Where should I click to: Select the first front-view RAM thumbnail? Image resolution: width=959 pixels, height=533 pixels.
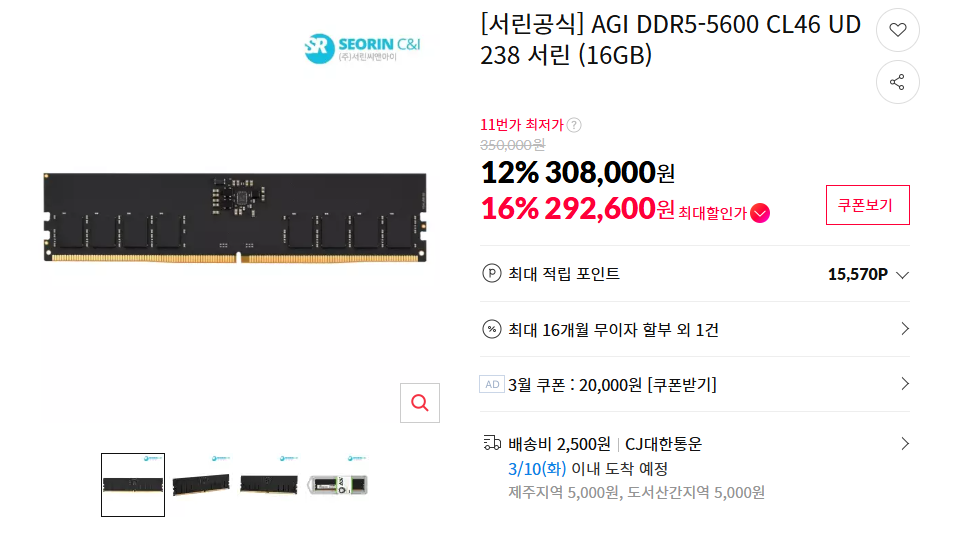click(x=133, y=485)
